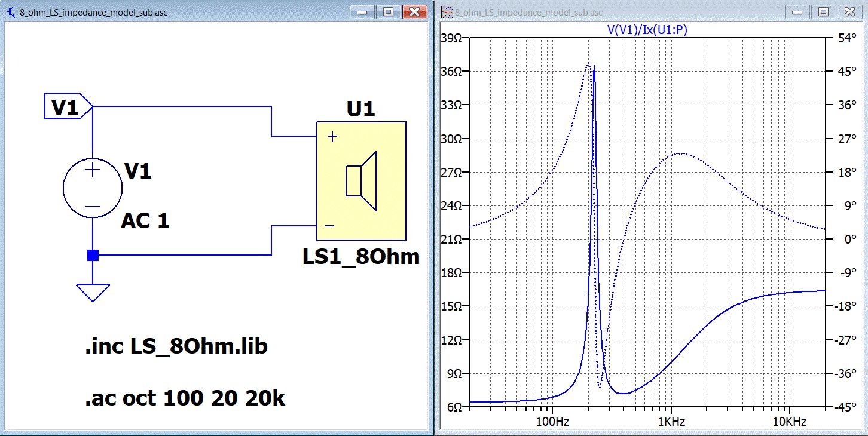This screenshot has width=868, height=436.
Task: Click the AC 1 value text
Action: tap(145, 221)
